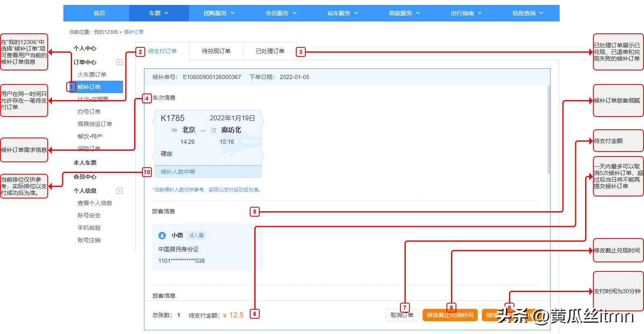Viewport: 644px width, 334px height.
Task: Click the 成人票 ticket type tag
Action: point(196,236)
